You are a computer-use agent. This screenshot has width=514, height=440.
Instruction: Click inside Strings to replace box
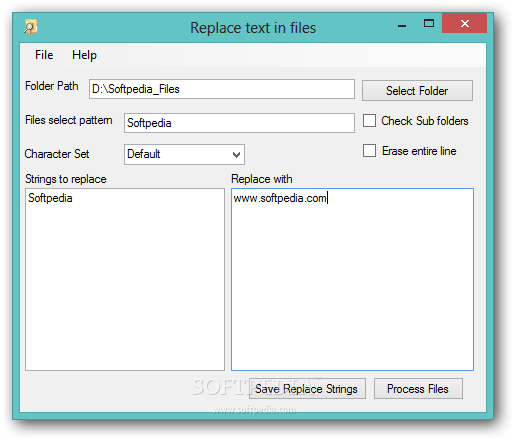[125, 279]
